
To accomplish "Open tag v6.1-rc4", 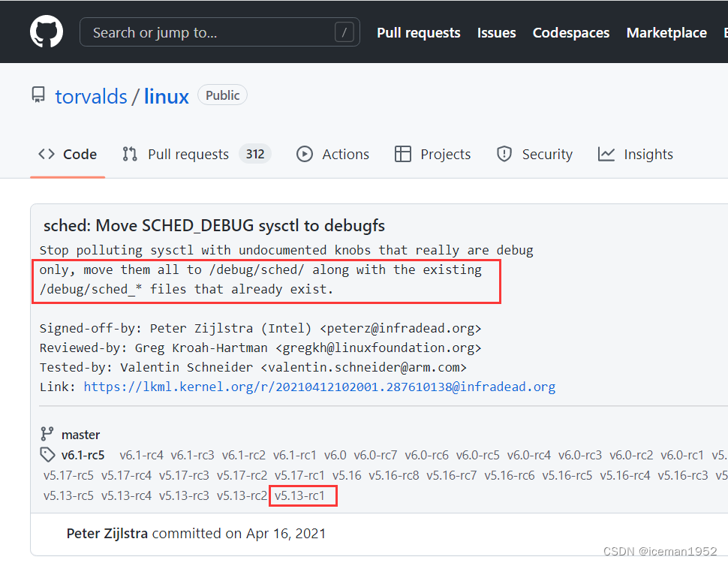I will [x=142, y=455].
